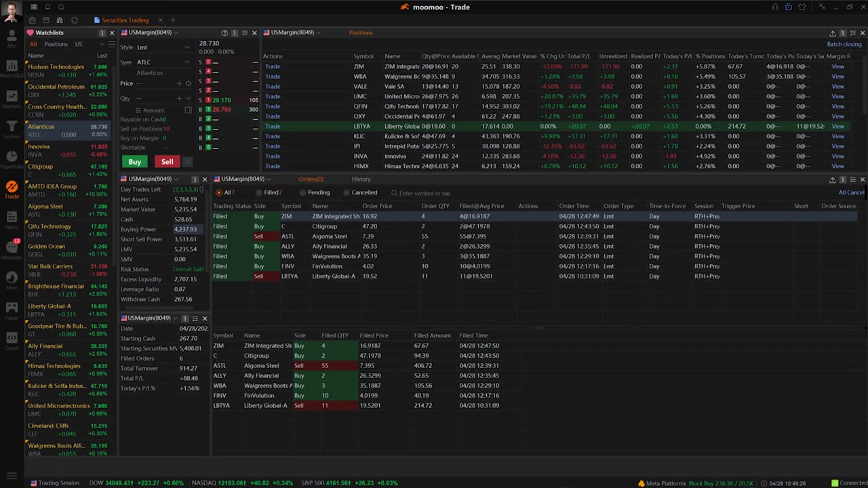Viewport: 868px width, 488px height.
Task: Toggle the magnet snap icon
Action: point(60,20)
